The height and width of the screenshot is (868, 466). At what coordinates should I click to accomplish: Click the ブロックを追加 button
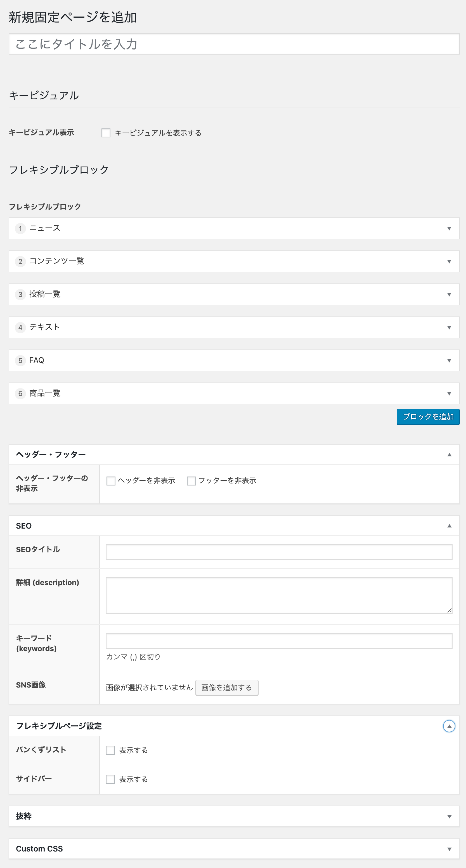pyautogui.click(x=428, y=417)
